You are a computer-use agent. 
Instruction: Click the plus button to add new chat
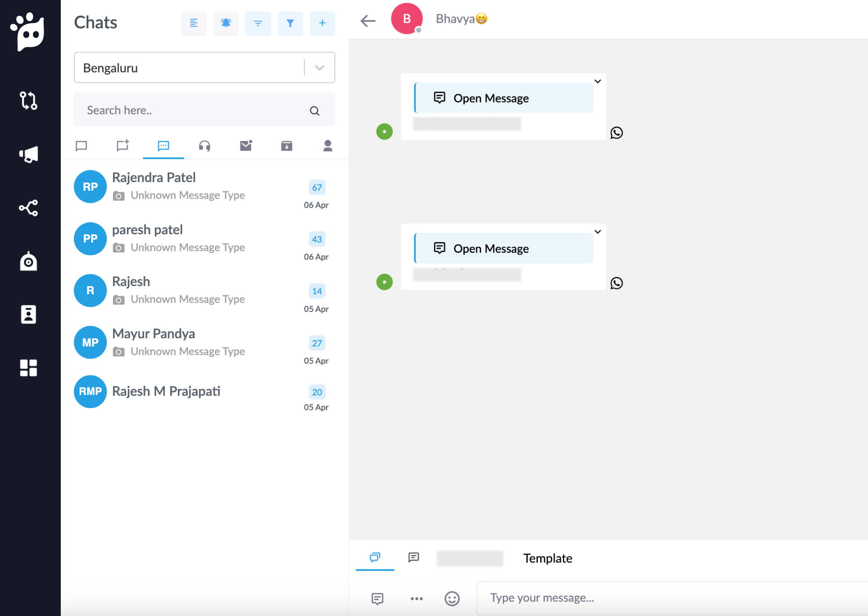(x=322, y=23)
